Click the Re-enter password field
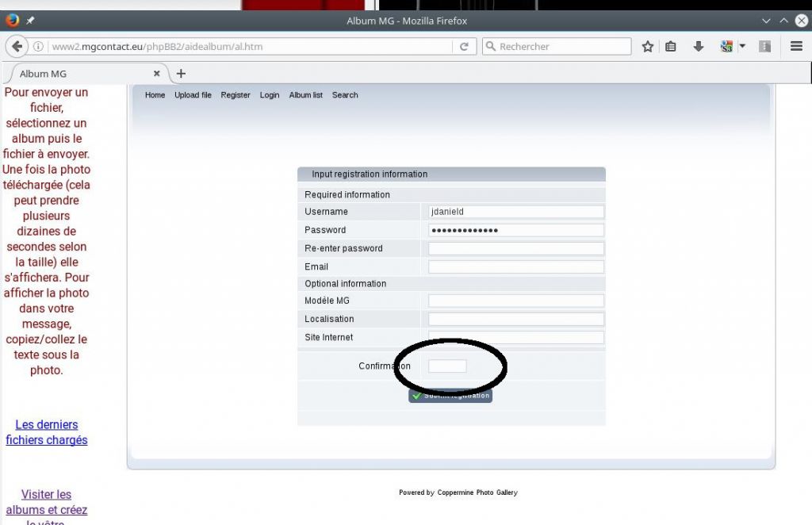Screen dimensions: 812x525 click(x=515, y=248)
